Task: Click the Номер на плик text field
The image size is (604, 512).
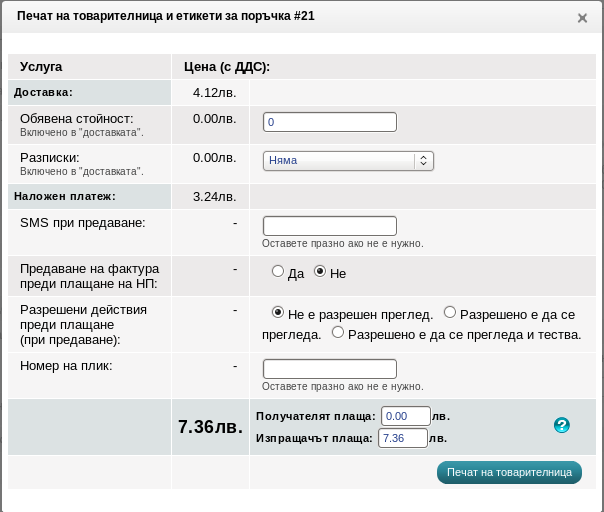Action: click(329, 369)
